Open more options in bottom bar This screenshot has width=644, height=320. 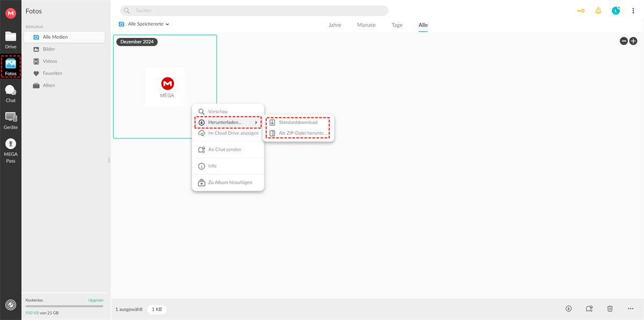tap(631, 309)
